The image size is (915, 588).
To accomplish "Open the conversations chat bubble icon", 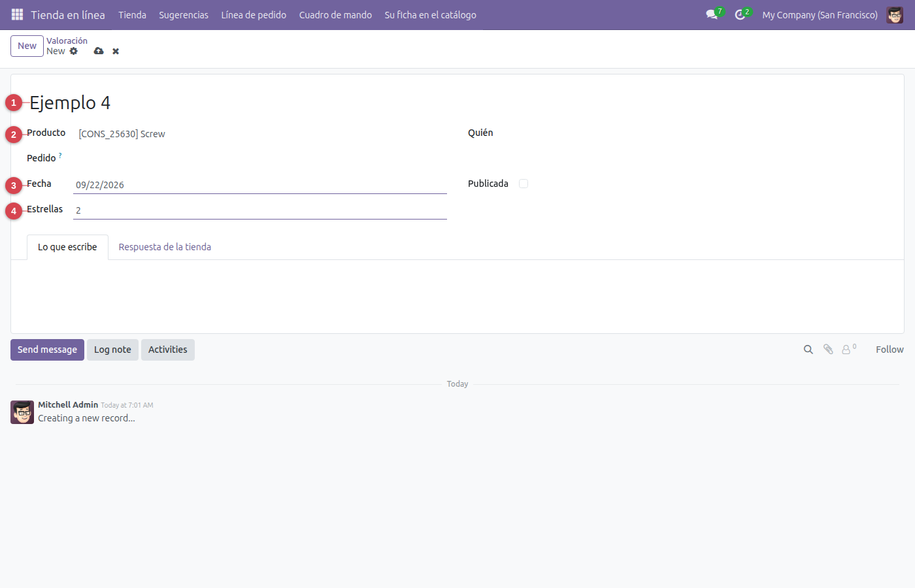I will coord(712,14).
